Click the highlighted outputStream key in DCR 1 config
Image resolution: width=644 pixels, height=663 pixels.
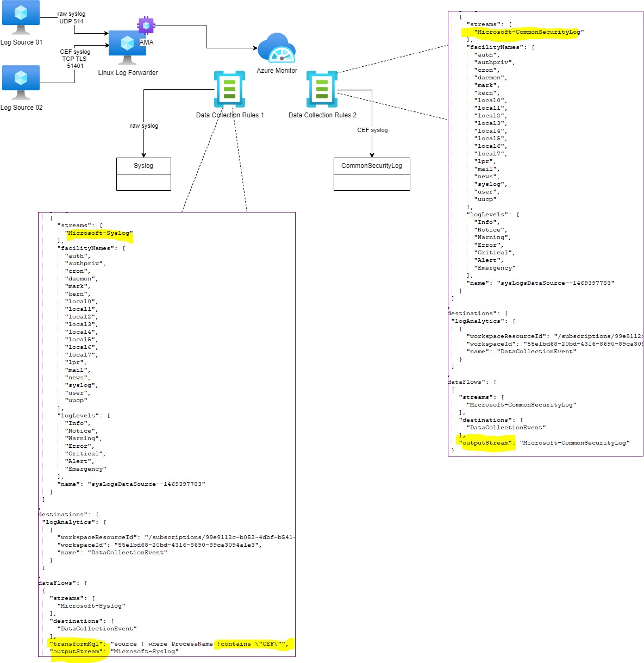click(x=76, y=651)
